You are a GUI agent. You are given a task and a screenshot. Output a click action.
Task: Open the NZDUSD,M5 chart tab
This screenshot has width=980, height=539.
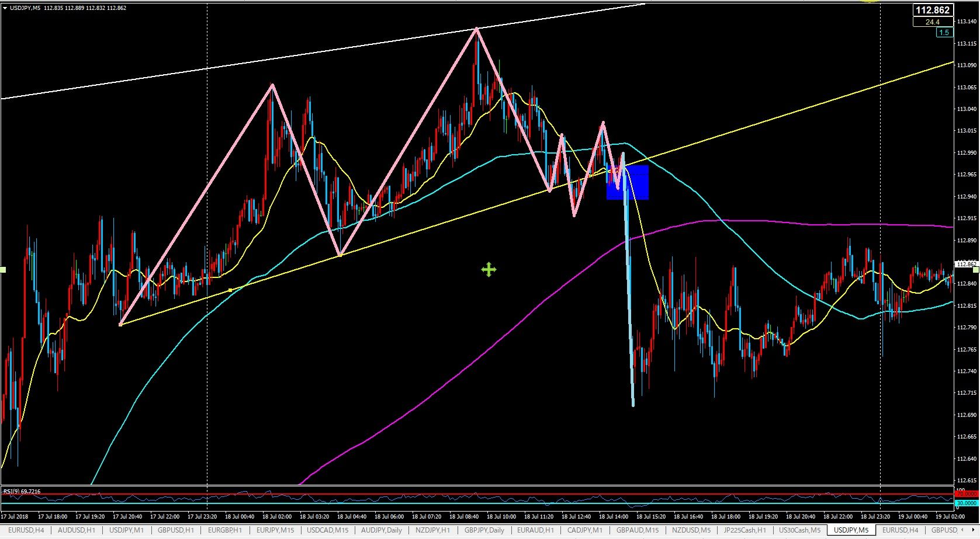[x=691, y=530]
